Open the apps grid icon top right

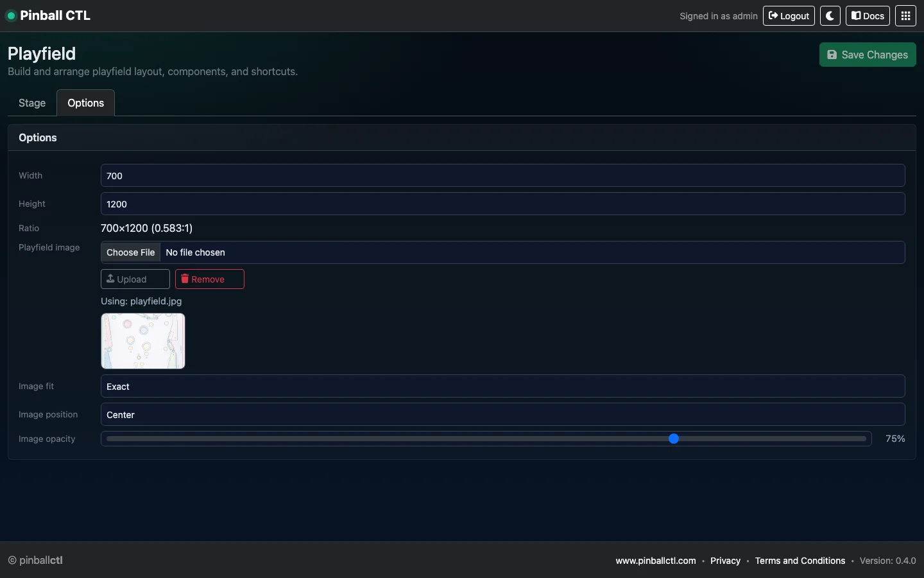(x=905, y=15)
